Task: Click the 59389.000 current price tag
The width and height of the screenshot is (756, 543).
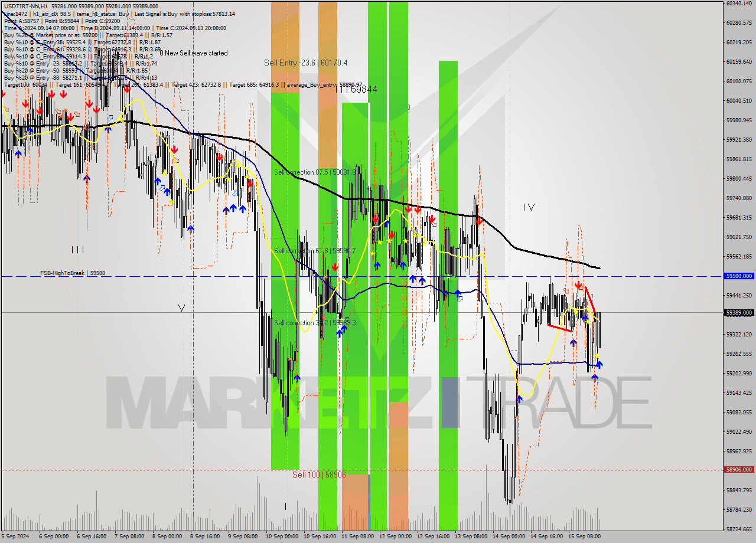Action: [739, 312]
